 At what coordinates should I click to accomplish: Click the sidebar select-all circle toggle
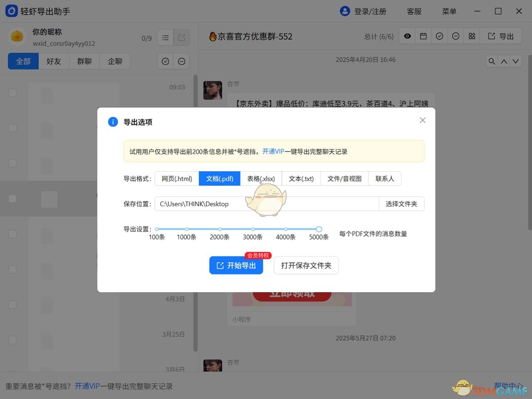165,61
